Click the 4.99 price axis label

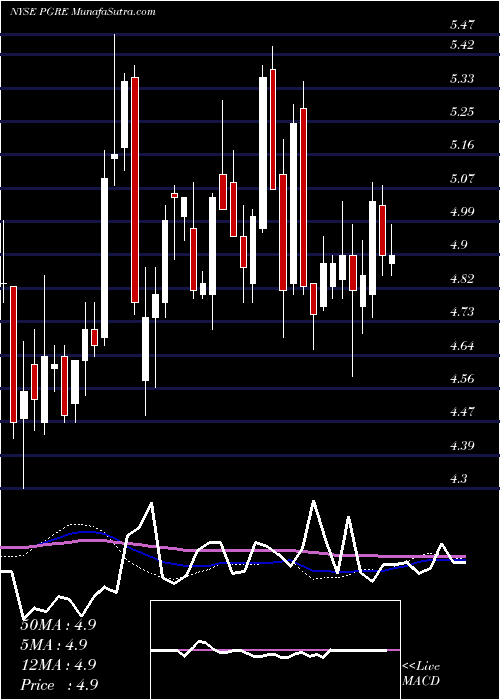coord(462,212)
